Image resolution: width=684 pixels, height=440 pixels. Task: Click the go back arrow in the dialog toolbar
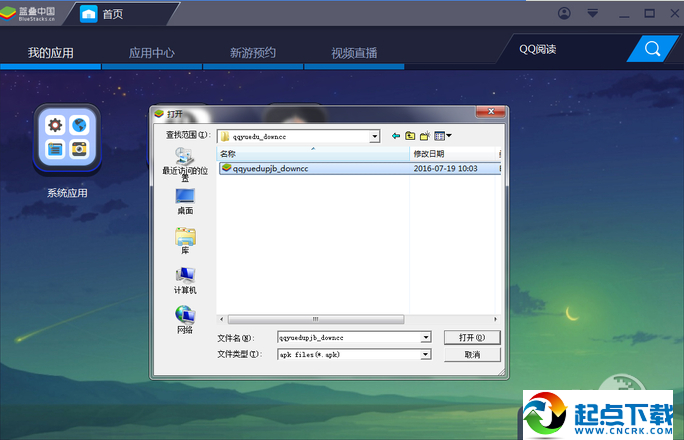[396, 136]
